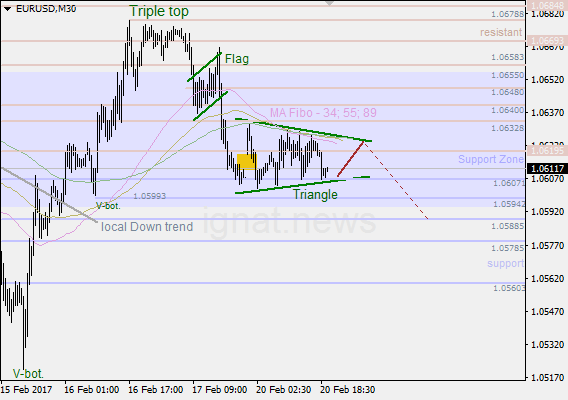
Task: Select the 'local Down trend' label
Action: click(147, 227)
